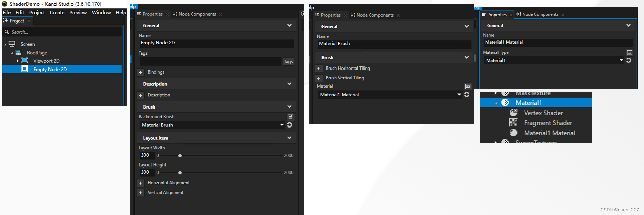Open the Background Brush resource picker icon
This screenshot has height=215, width=644.
290,117
